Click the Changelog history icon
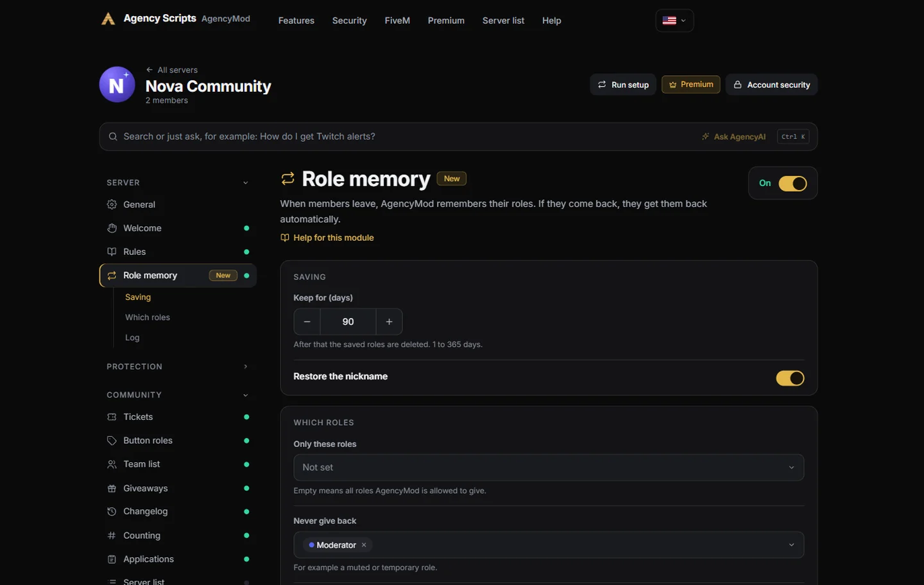 click(112, 511)
